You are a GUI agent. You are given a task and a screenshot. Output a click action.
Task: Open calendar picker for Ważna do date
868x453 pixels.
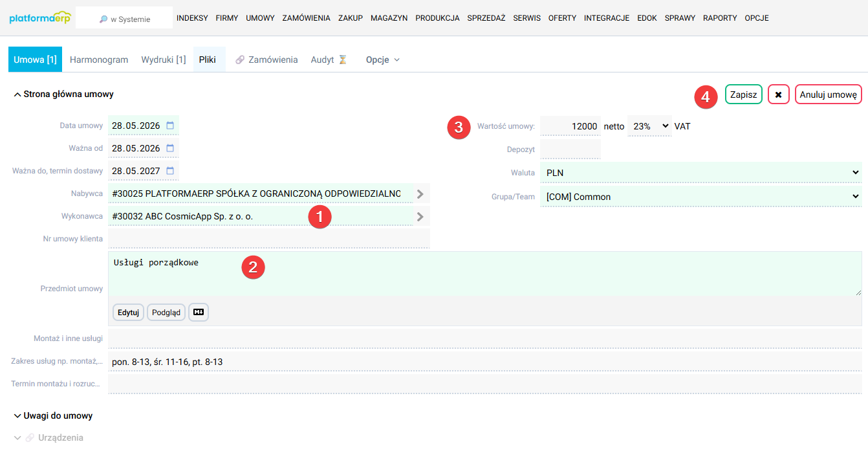pyautogui.click(x=170, y=171)
